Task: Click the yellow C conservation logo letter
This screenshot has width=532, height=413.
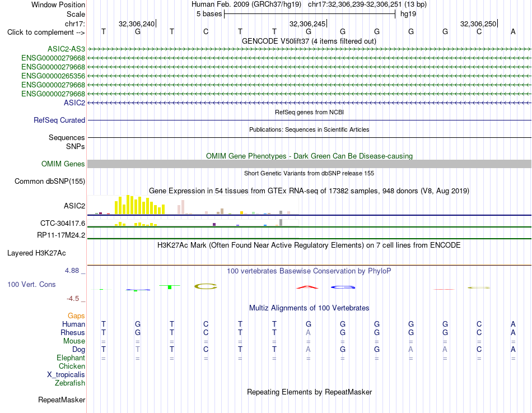Action: coord(206,286)
